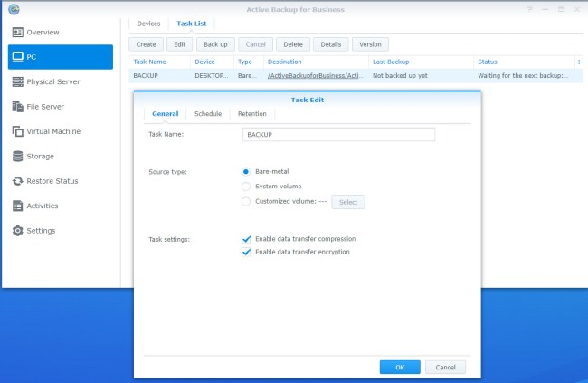Click the Create button
The width and height of the screenshot is (588, 383).
click(x=146, y=44)
